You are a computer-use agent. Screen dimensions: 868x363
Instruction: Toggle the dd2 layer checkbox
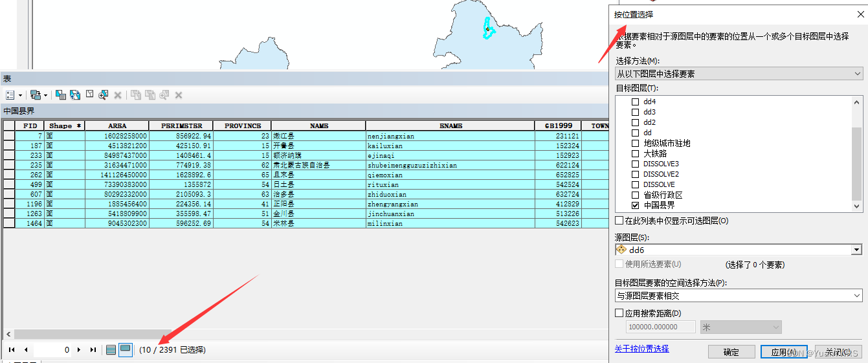click(x=635, y=122)
